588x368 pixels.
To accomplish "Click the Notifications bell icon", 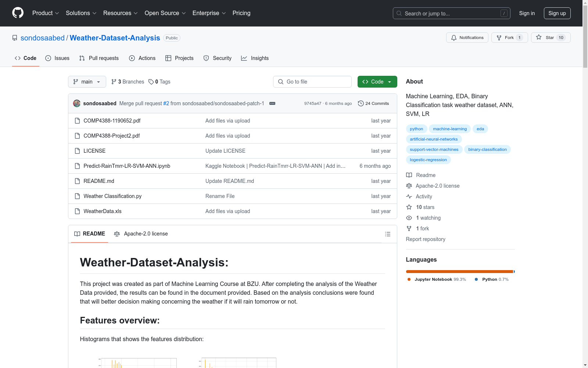I will pos(454,38).
